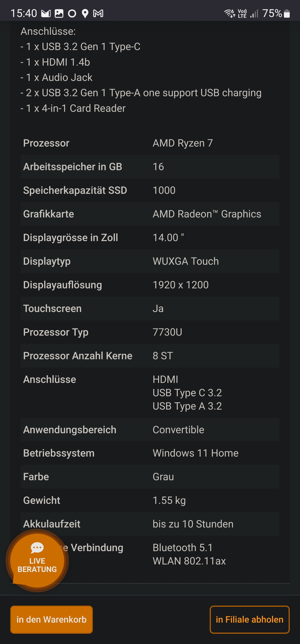The height and width of the screenshot is (644, 300).
Task: Select the Prozessor row showing AMD Ryzen 7
Action: tap(150, 143)
